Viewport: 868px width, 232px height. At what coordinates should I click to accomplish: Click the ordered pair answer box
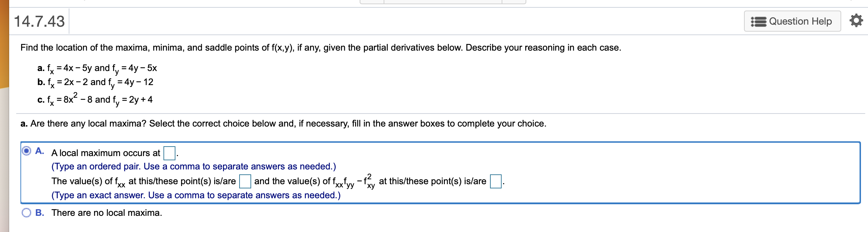[x=169, y=153]
